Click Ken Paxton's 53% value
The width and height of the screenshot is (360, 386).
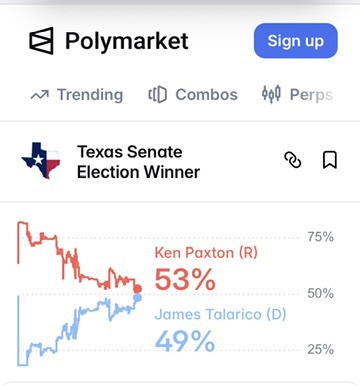[x=185, y=279]
